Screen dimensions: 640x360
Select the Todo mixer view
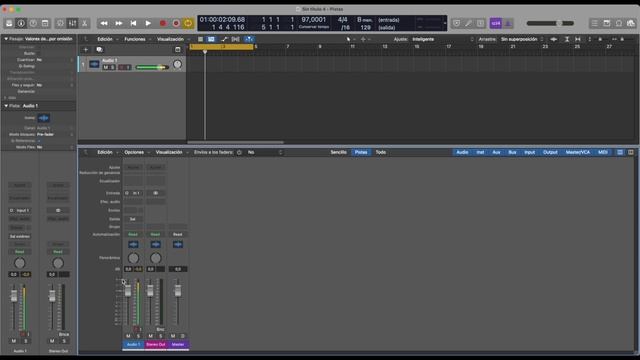pyautogui.click(x=381, y=152)
